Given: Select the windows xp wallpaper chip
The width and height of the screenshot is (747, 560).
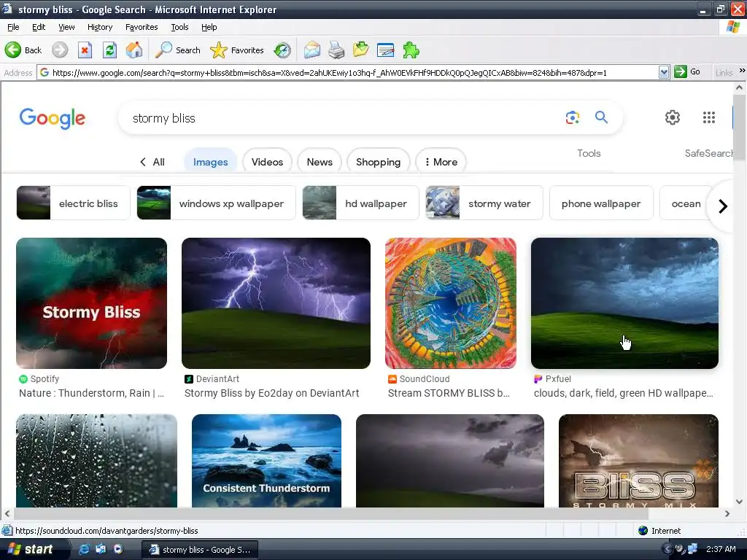Looking at the screenshot, I should click(x=216, y=203).
